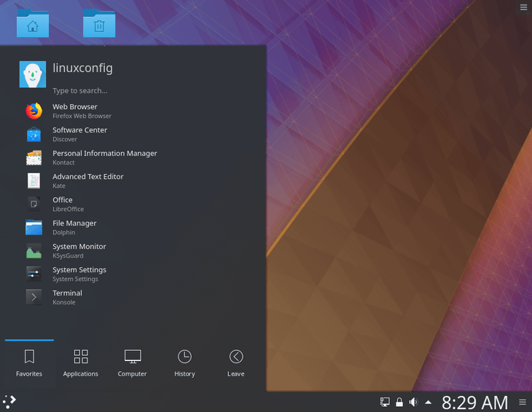Switch to Favorites tab
The image size is (532, 412).
tap(29, 363)
